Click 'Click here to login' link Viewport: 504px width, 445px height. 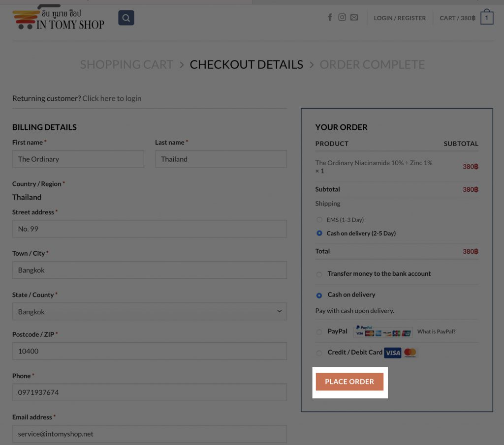[112, 98]
